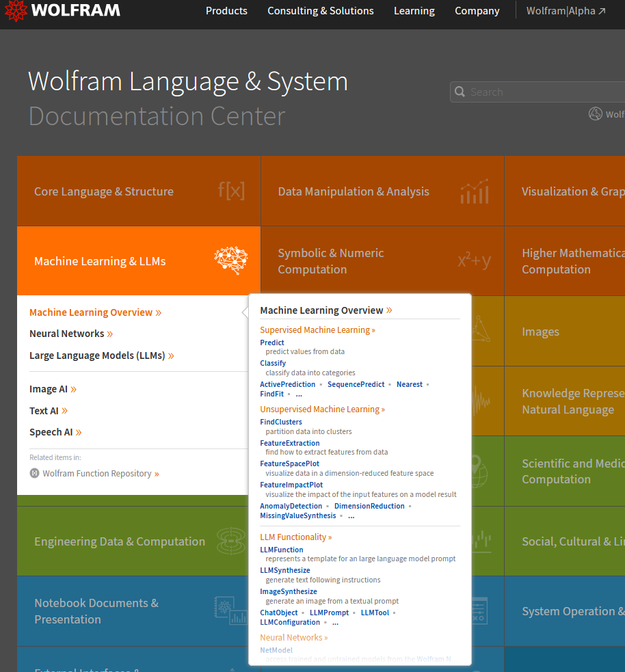Open Wolfram Function Repository link

coord(101,473)
